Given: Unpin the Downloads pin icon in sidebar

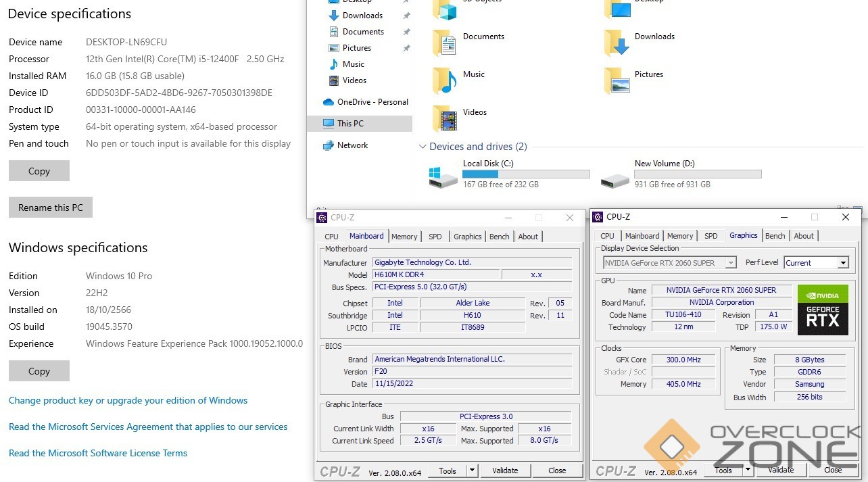Looking at the screenshot, I should (406, 16).
